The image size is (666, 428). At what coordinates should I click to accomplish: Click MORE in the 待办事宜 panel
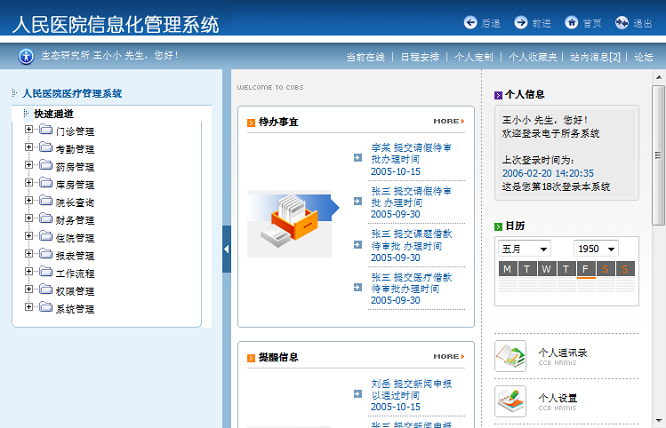[448, 122]
